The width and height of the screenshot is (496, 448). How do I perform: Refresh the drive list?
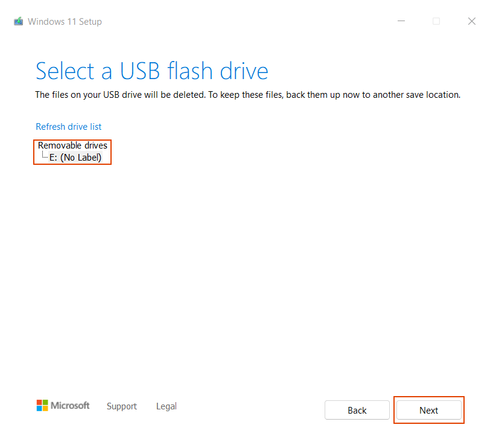(x=69, y=127)
